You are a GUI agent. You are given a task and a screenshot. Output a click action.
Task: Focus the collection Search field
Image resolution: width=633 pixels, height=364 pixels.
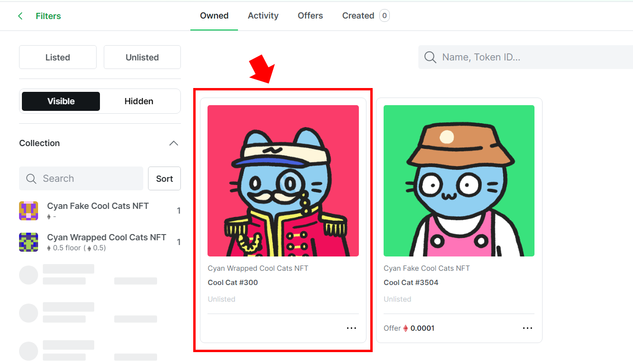point(81,178)
